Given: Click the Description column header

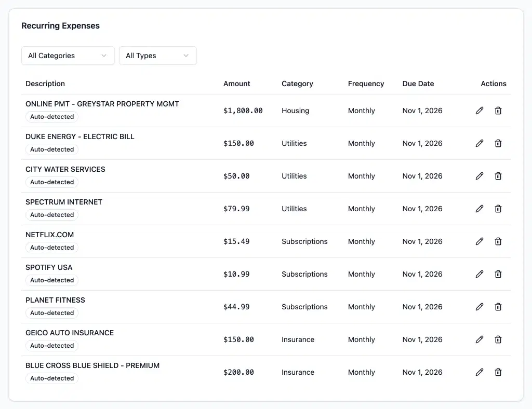Looking at the screenshot, I should click(45, 84).
